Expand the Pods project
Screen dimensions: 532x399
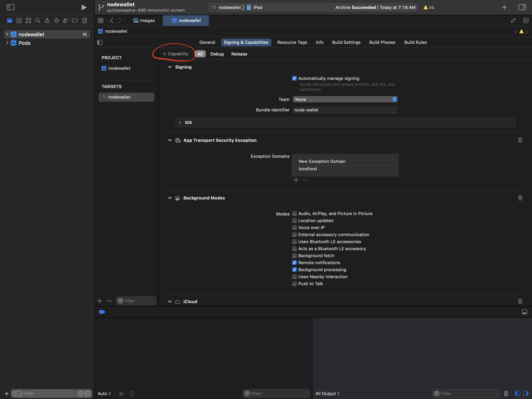7,43
